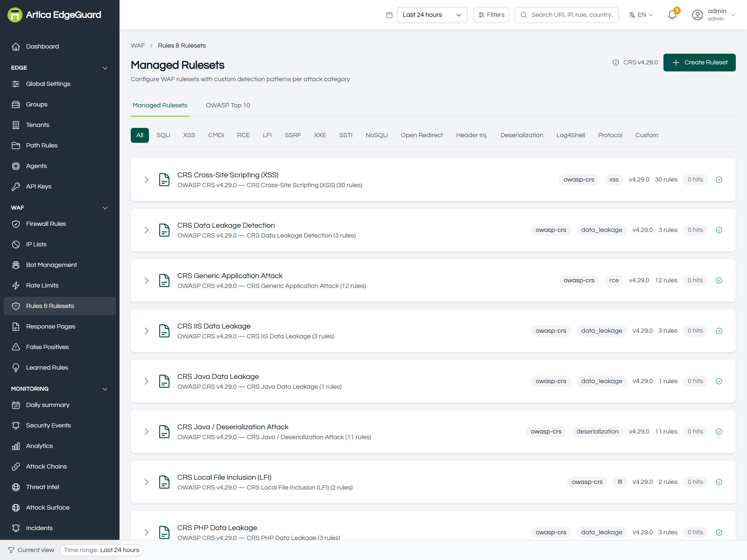This screenshot has width=747, height=560.
Task: Open the EN language dropdown
Action: tap(641, 15)
